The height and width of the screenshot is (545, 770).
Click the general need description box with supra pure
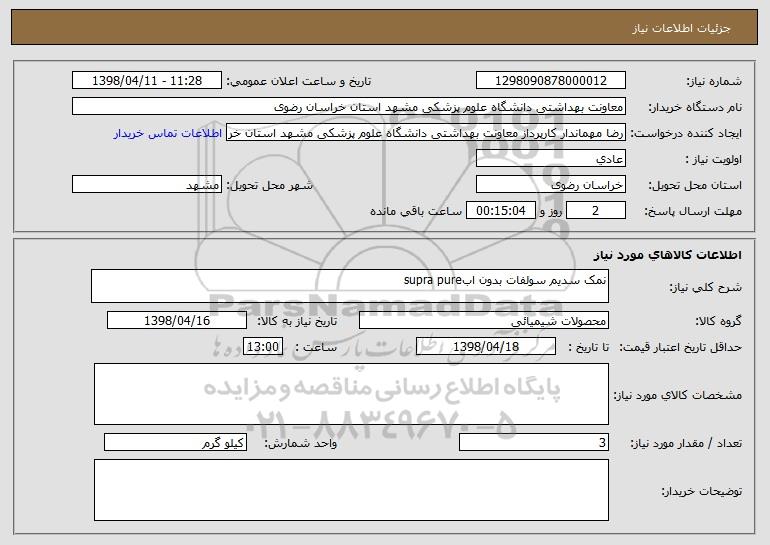tap(350, 286)
